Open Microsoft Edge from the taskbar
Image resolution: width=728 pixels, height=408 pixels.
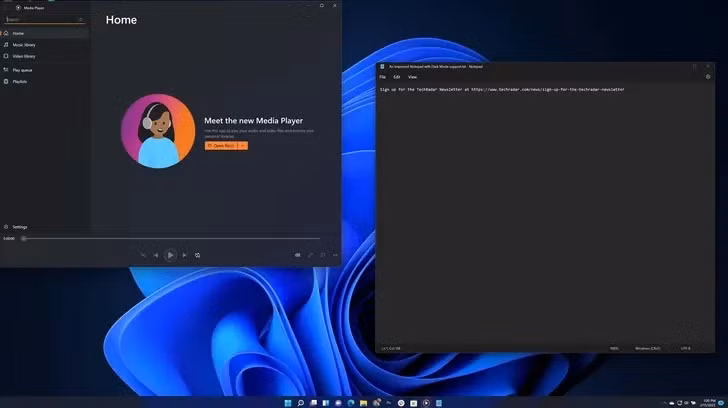tap(351, 403)
